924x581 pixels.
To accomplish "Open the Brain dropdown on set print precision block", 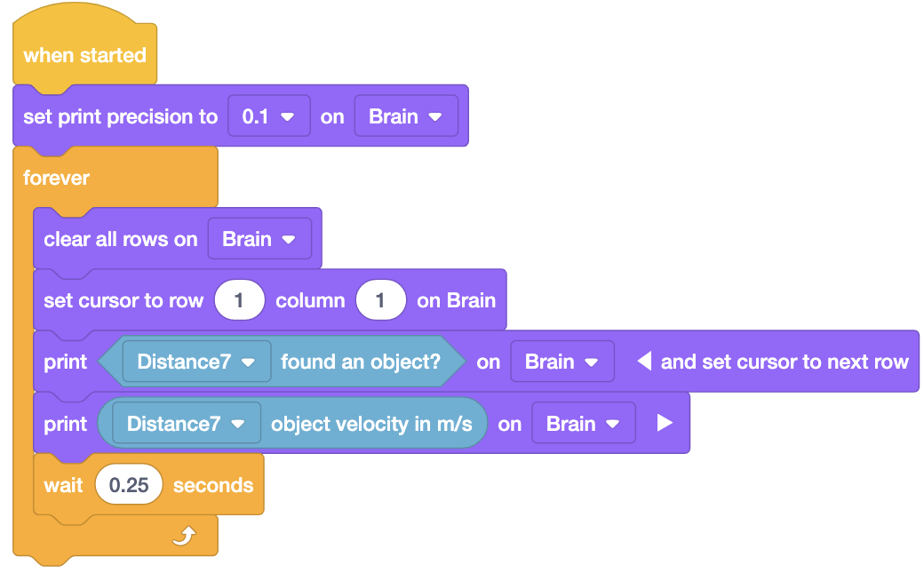I will coord(406,116).
